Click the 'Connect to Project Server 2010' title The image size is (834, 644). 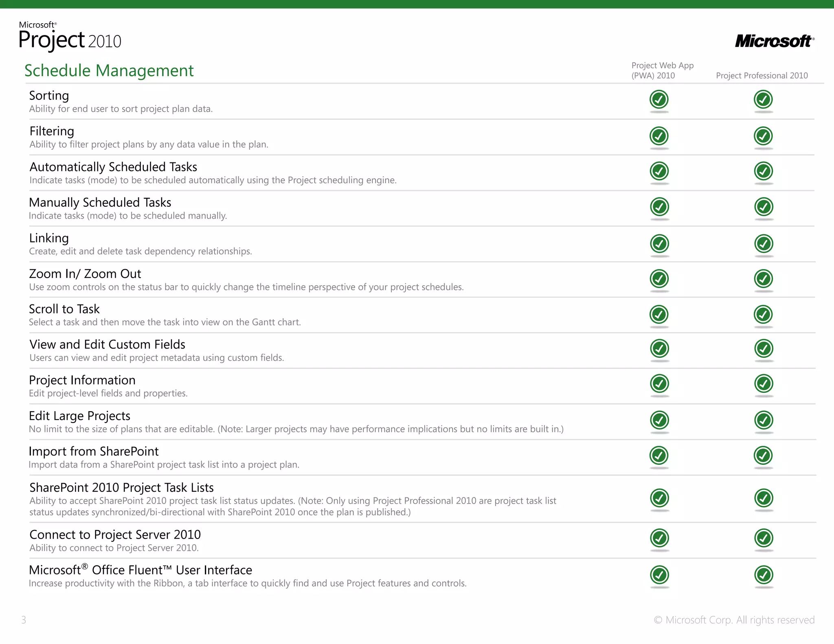click(x=115, y=534)
